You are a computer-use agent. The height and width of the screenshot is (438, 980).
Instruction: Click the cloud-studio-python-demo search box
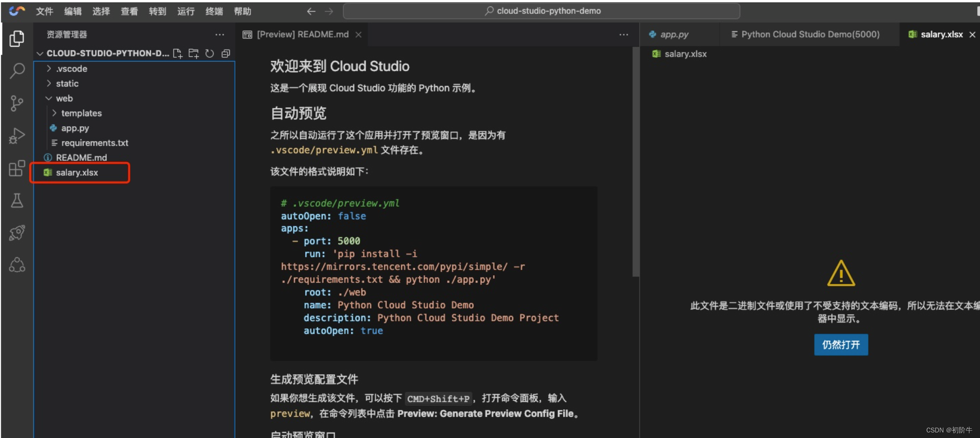tap(541, 11)
